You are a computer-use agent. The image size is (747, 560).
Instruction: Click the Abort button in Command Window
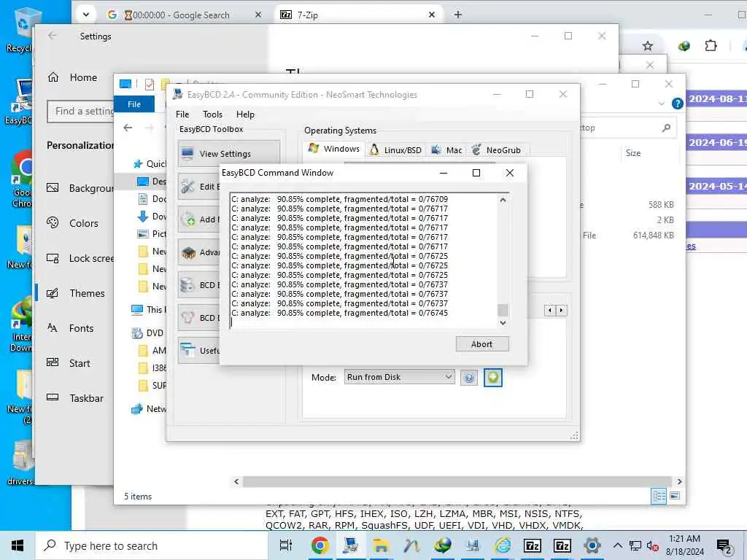(481, 344)
